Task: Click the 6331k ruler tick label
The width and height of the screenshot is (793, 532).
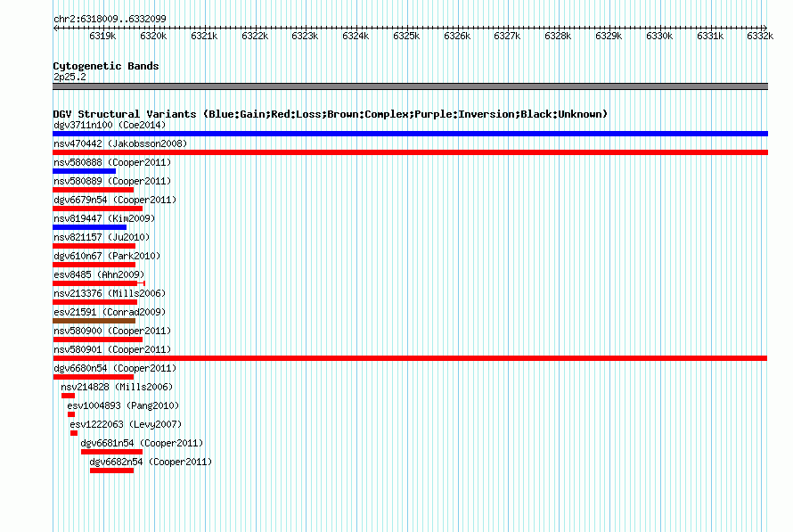Action: pos(710,36)
